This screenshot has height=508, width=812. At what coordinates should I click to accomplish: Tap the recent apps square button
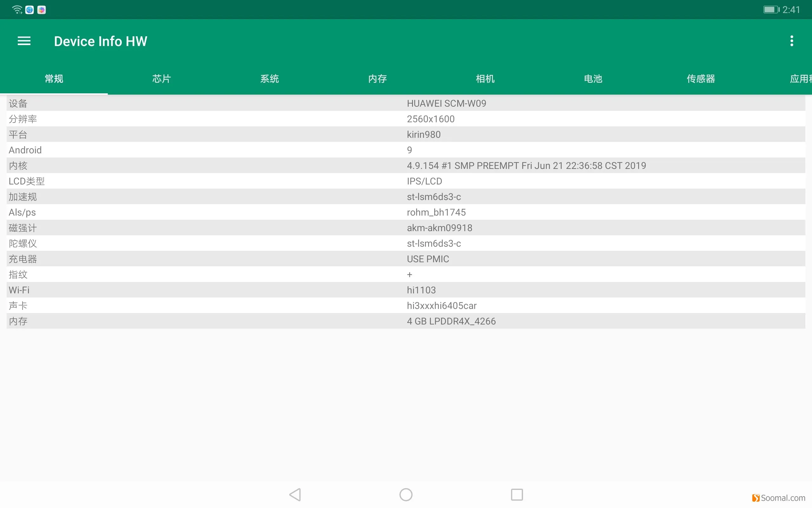517,495
